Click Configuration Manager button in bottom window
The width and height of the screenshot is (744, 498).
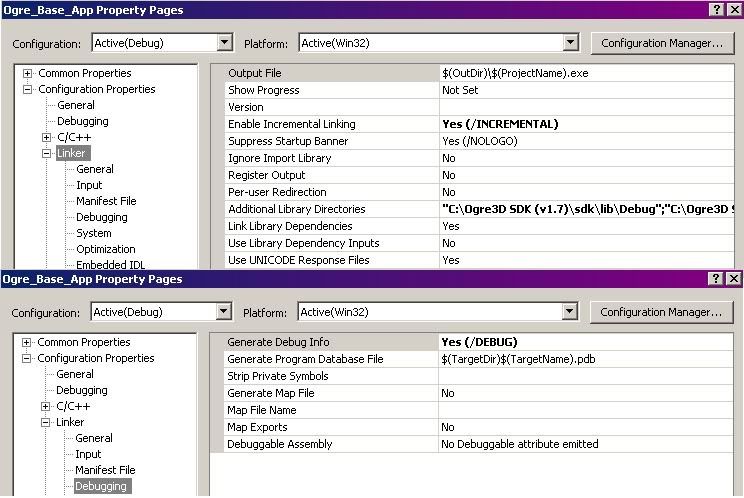tap(661, 312)
